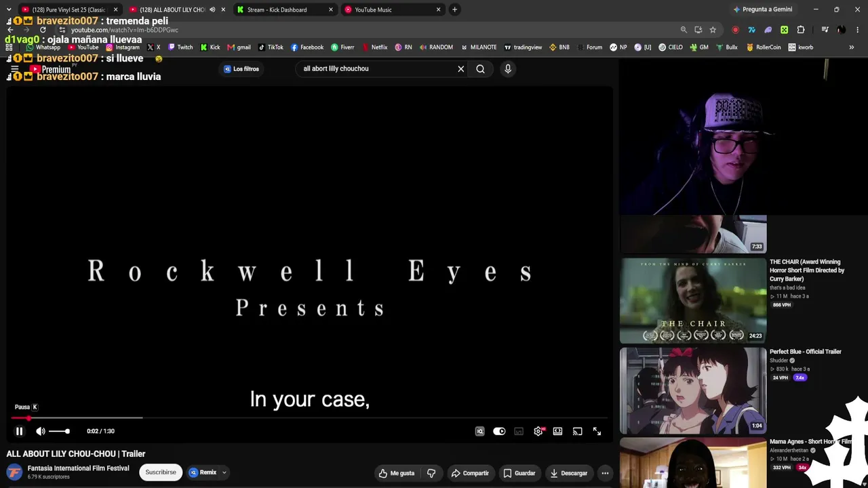Save the video with Guardar
This screenshot has height=488, width=868.
[519, 473]
